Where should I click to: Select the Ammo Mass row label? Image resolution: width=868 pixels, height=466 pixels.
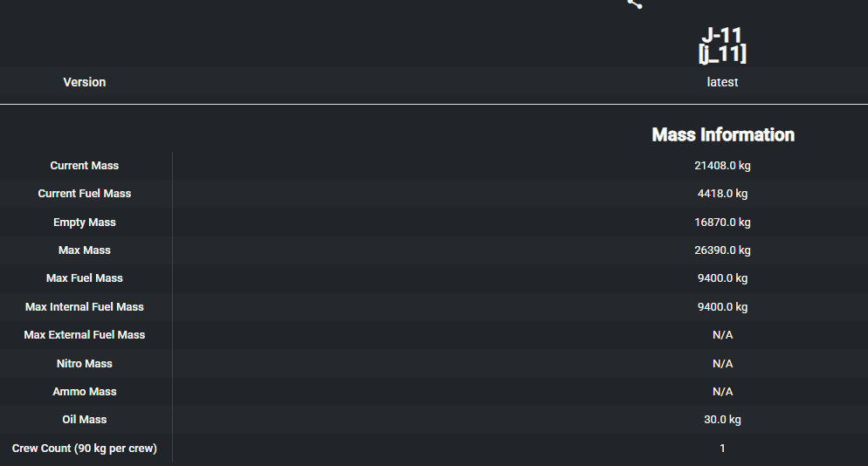[85, 392]
